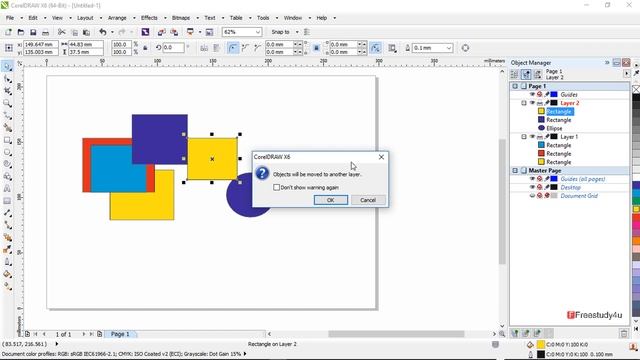Click the rotation angle input field
This screenshot has height=360, width=640.
click(173, 48)
